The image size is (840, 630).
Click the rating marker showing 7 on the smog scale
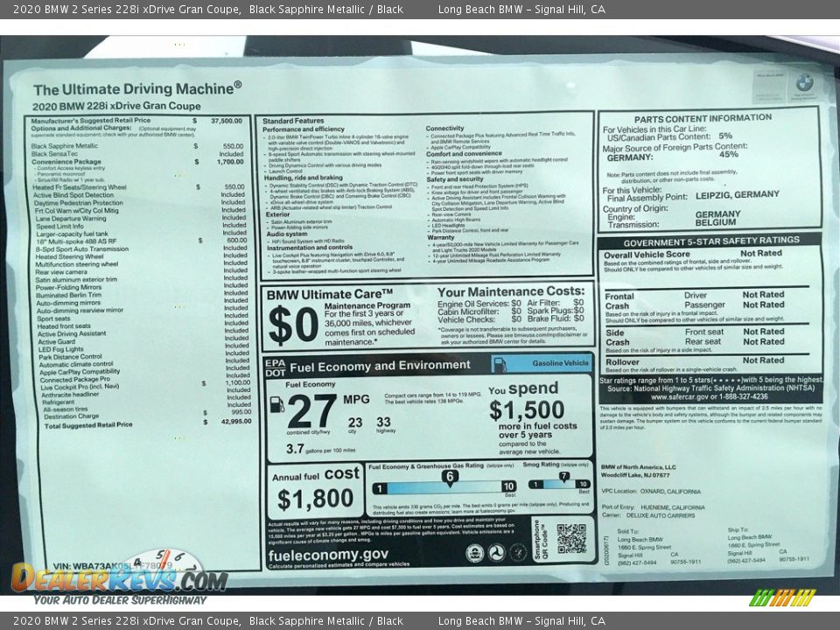tap(563, 476)
